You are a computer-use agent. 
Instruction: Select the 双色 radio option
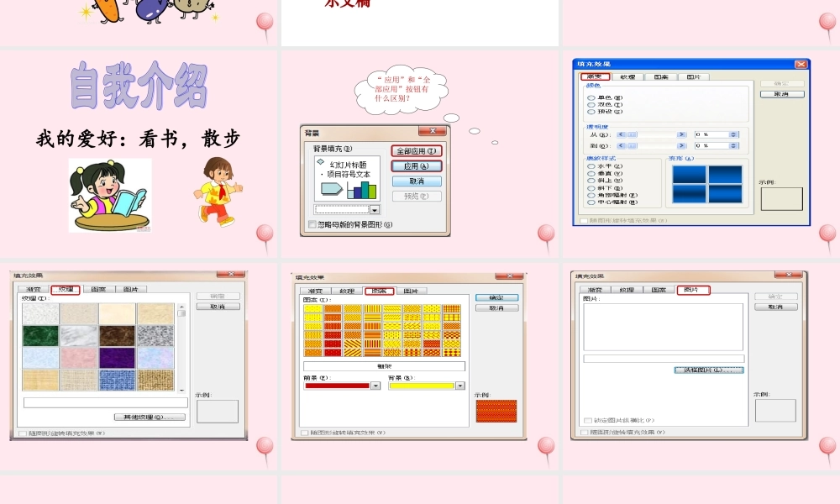tap(591, 105)
